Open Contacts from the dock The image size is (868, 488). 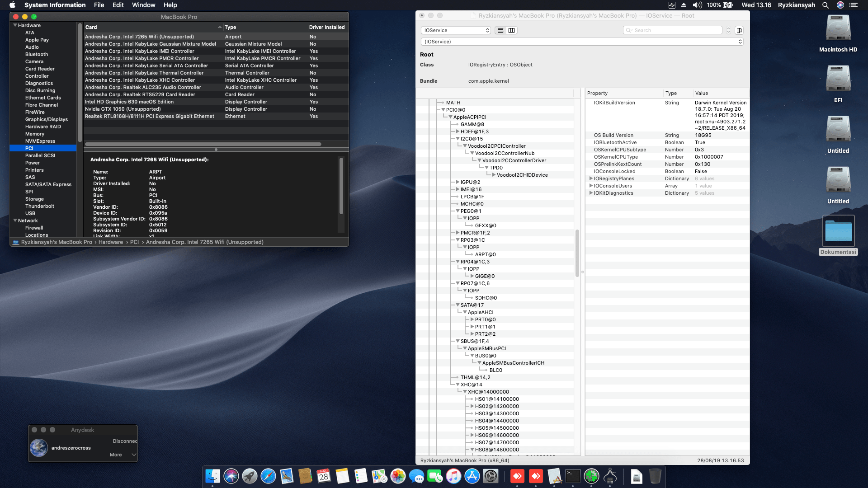(x=305, y=476)
